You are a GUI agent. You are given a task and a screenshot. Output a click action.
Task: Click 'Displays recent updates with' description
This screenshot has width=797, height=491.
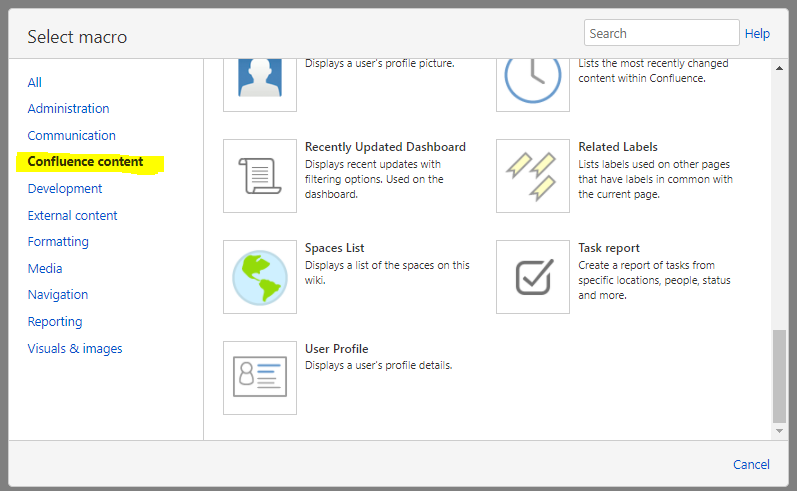[374, 179]
